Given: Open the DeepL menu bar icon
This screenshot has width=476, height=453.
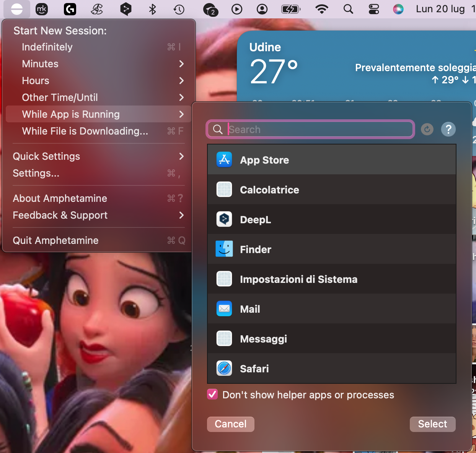Looking at the screenshot, I should [126, 9].
